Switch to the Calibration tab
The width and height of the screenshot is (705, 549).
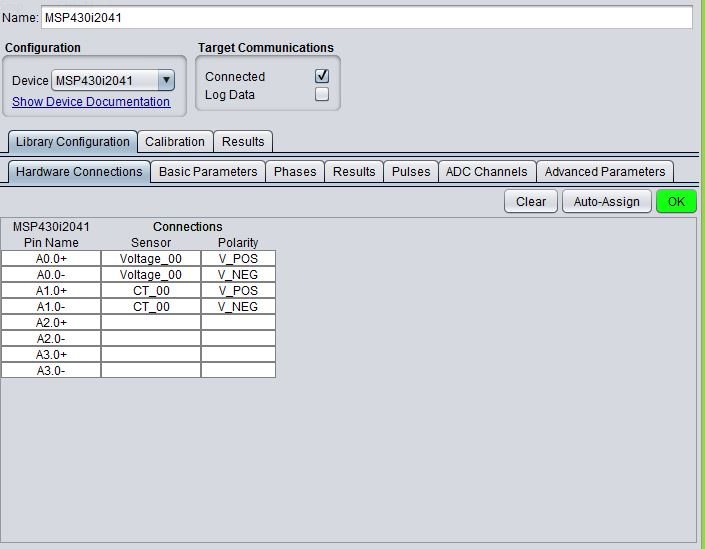tap(175, 142)
